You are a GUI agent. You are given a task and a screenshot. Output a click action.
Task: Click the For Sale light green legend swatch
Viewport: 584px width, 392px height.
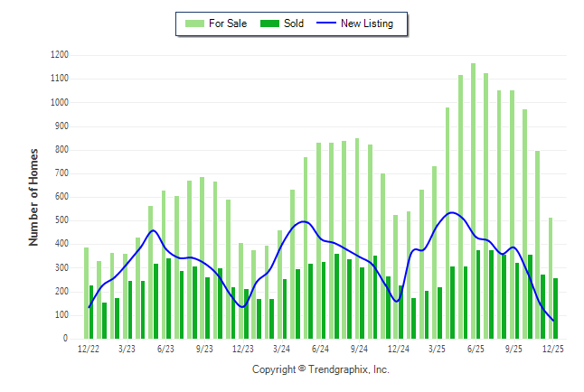193,23
